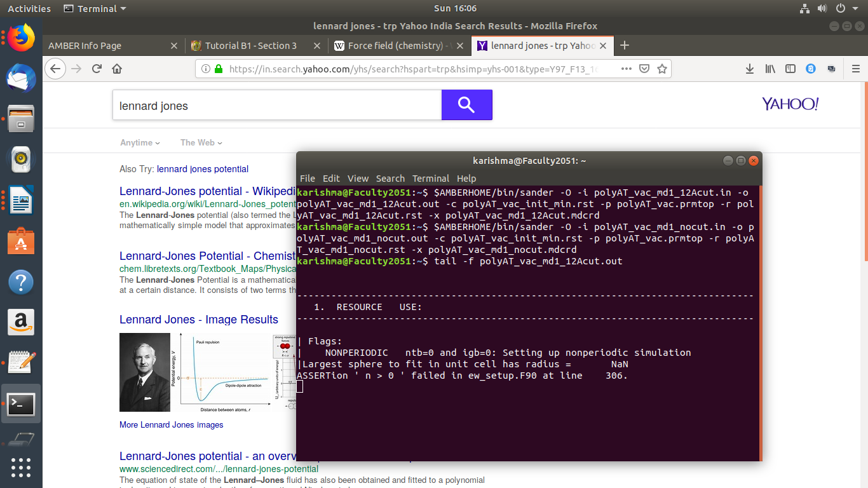868x488 pixels.
Task: Open the Firefox library icon
Action: (770, 69)
